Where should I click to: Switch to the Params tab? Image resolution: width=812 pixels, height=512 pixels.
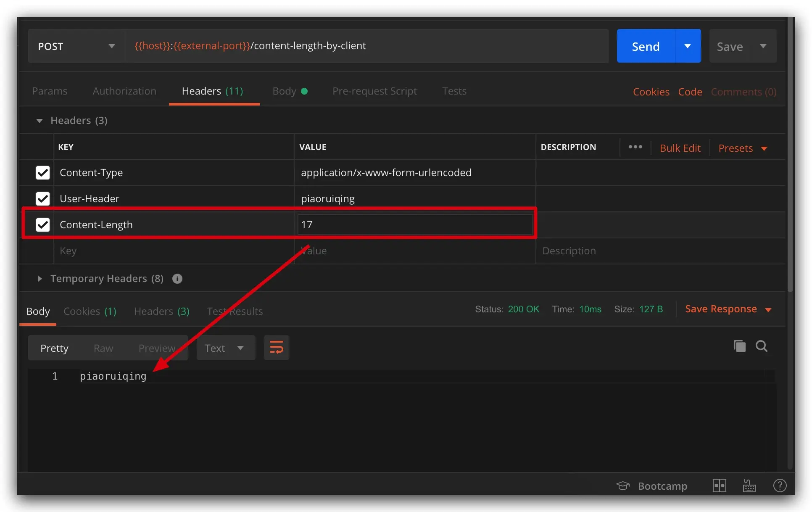pos(50,91)
